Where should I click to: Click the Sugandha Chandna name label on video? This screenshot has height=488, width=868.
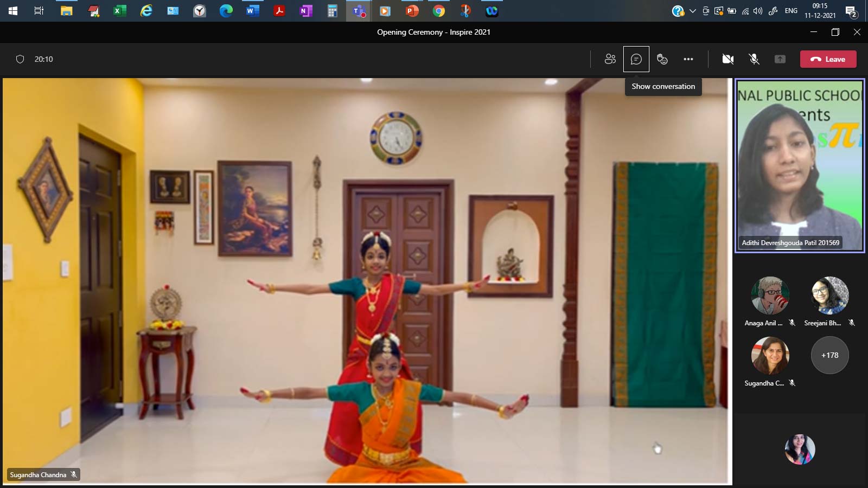pyautogui.click(x=39, y=474)
